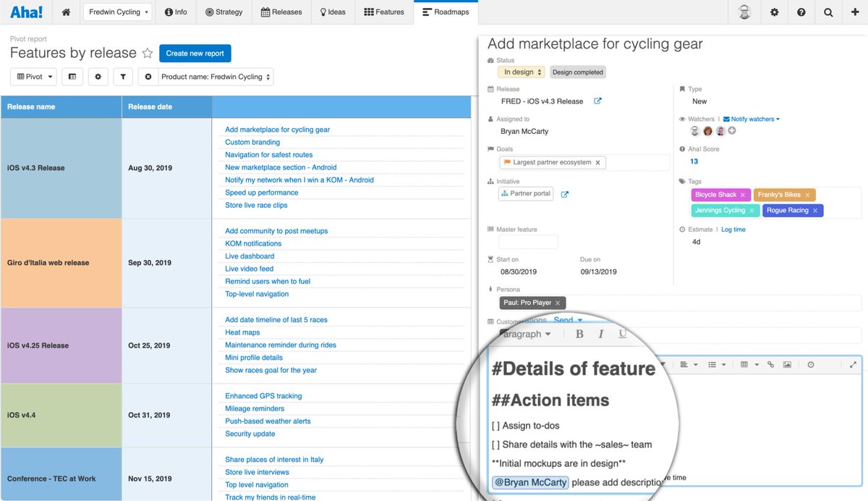Click the Log time link
868x501 pixels.
coord(733,230)
